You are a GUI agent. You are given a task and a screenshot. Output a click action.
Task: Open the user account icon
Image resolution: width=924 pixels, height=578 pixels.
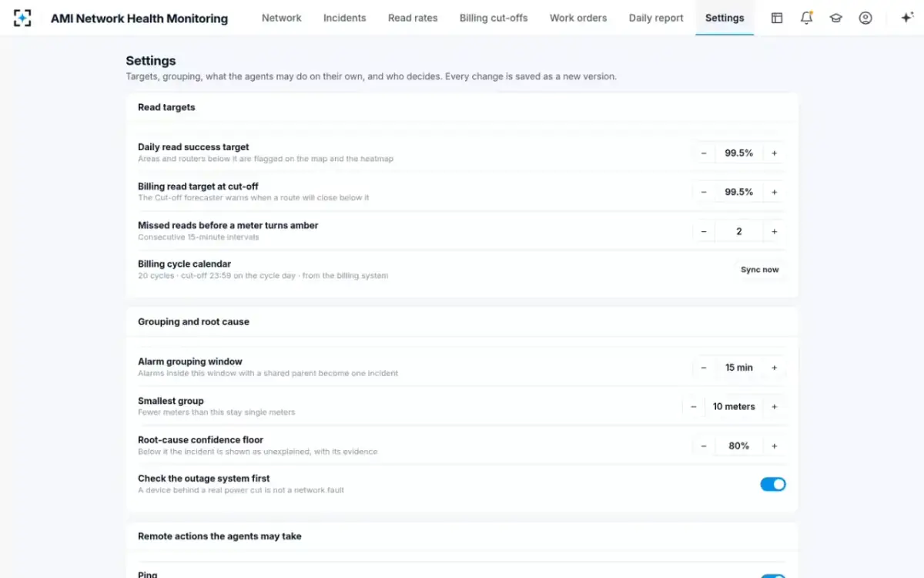pos(865,18)
